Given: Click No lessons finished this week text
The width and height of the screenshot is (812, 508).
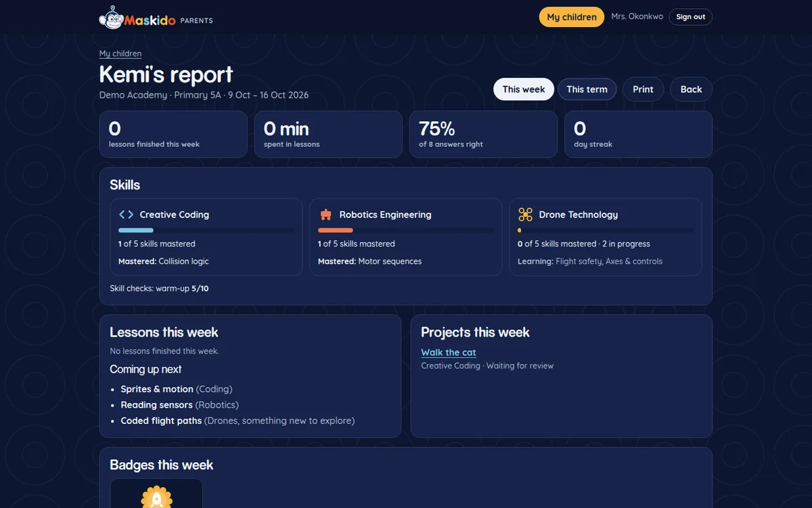Looking at the screenshot, I should [x=164, y=351].
